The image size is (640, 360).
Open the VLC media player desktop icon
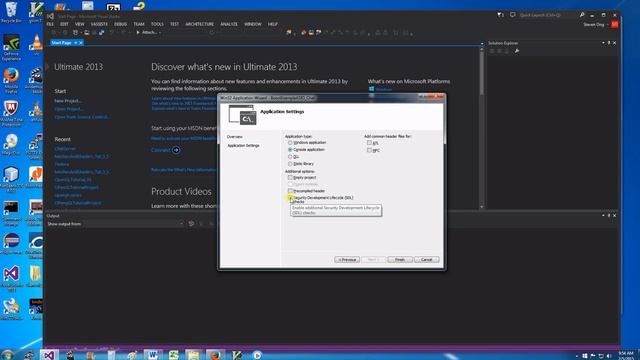pyautogui.click(x=36, y=45)
